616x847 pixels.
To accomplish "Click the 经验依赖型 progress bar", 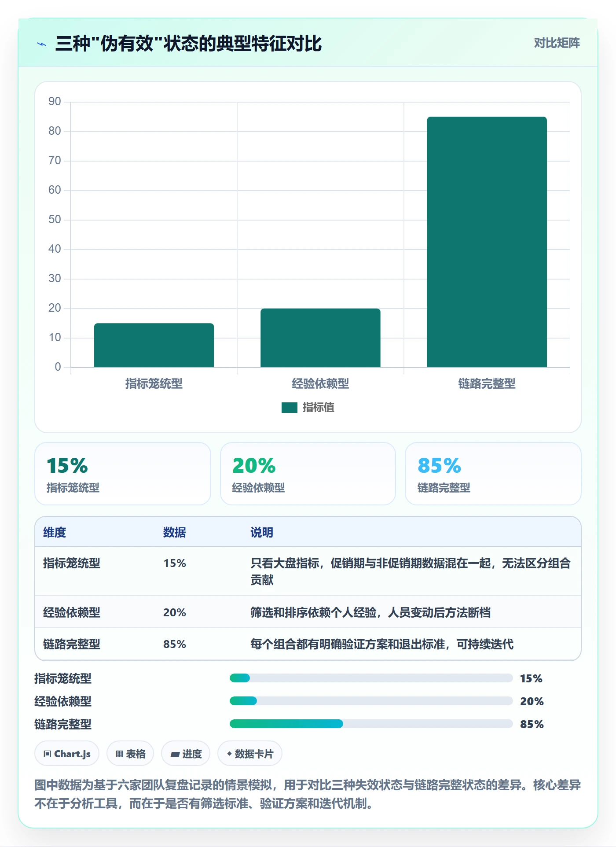I will click(371, 701).
